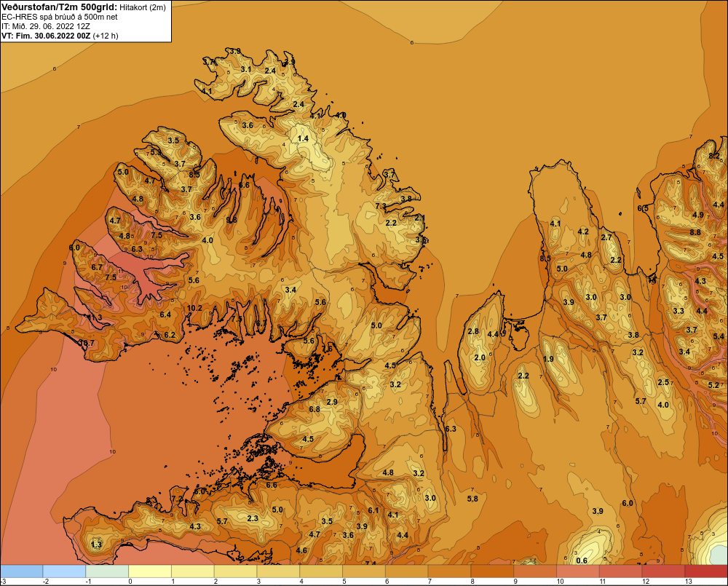Click the temperature value 5.4 on the map
The height and width of the screenshot is (586, 728).
tap(719, 336)
